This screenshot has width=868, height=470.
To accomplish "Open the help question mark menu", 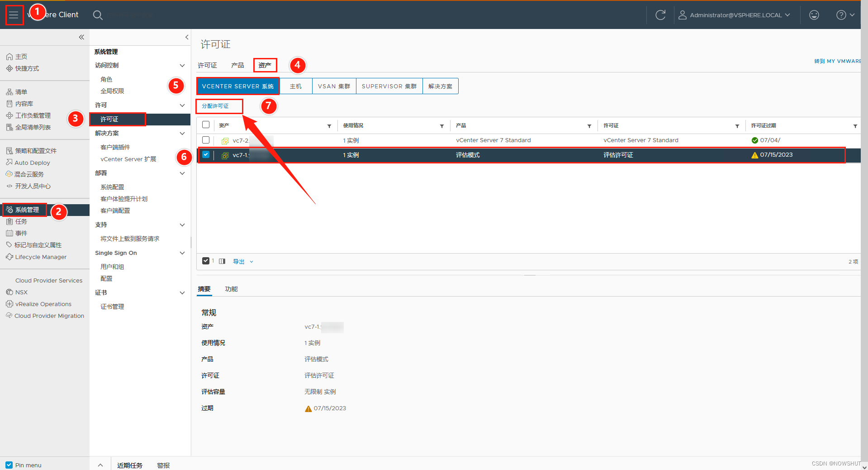I will tap(844, 15).
